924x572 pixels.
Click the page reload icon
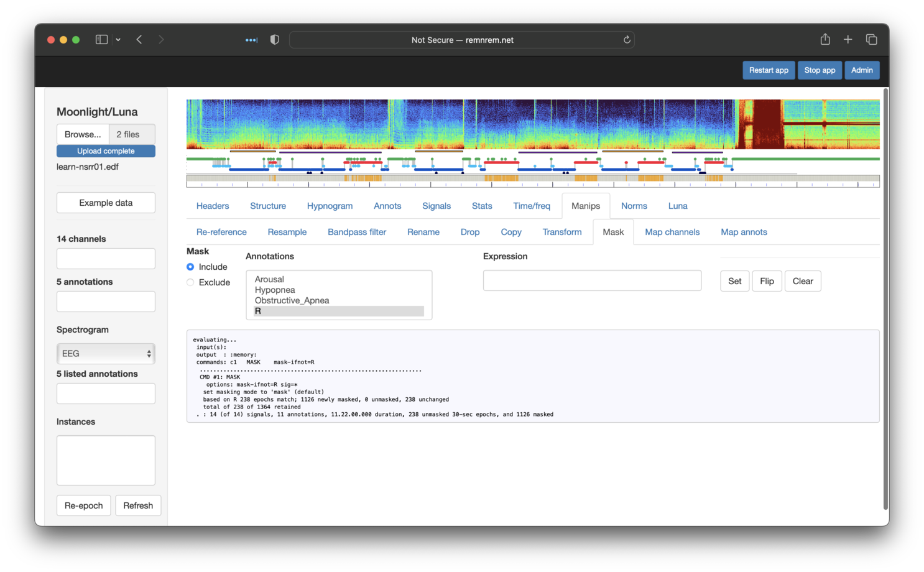coord(627,40)
